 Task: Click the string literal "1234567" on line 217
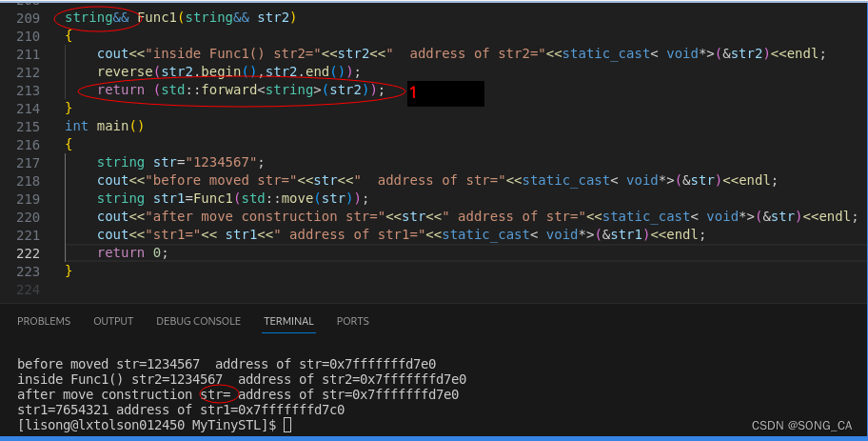tap(222, 162)
